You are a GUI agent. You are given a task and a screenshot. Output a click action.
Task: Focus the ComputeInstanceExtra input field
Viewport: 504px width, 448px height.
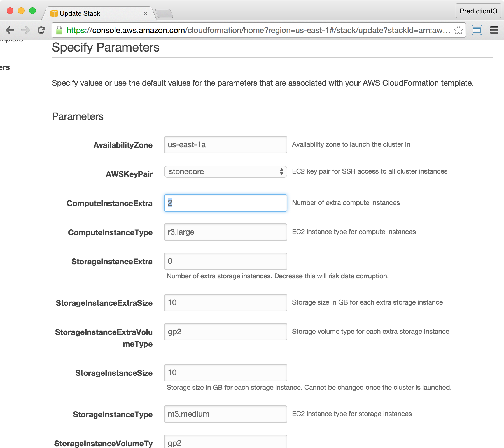(x=225, y=203)
